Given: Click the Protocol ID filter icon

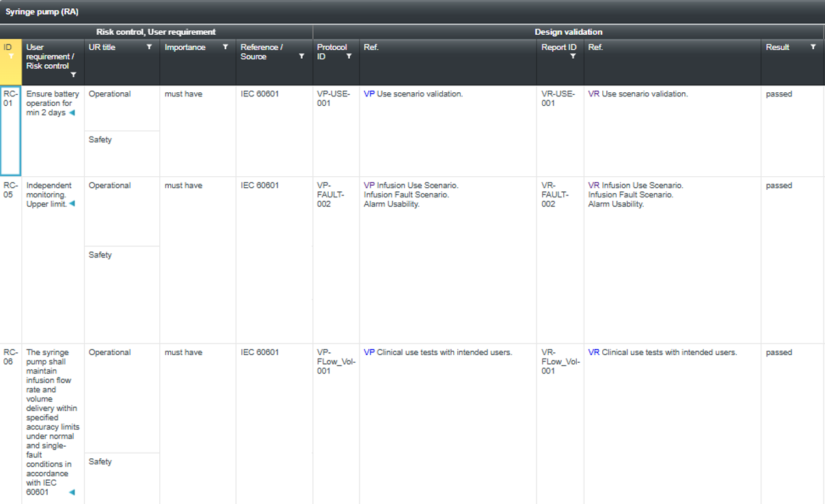Looking at the screenshot, I should [349, 57].
